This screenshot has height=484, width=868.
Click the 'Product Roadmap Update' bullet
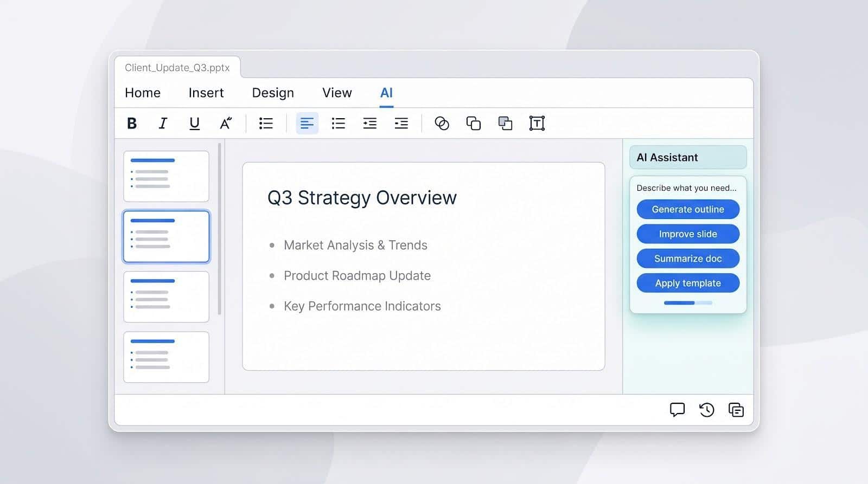coord(357,275)
